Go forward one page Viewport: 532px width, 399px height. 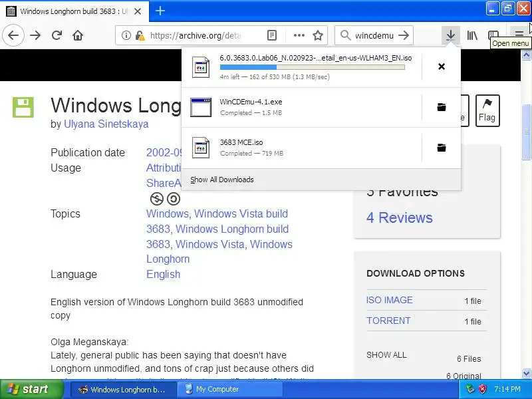(35, 35)
